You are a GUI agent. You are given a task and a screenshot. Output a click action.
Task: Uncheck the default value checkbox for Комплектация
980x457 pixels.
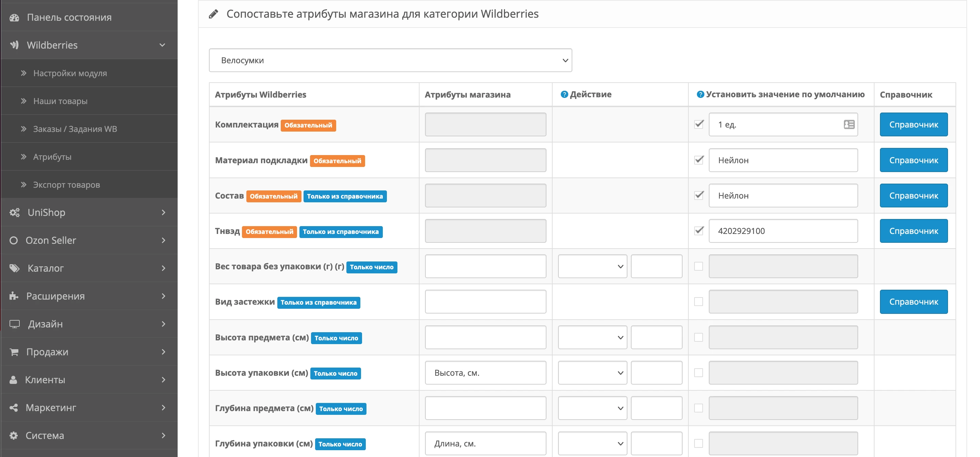click(699, 124)
